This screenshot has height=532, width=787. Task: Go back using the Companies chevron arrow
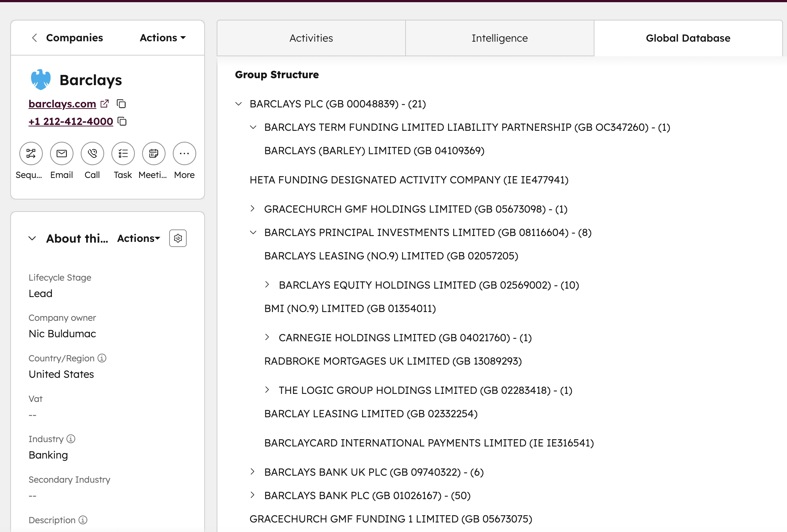(x=35, y=38)
